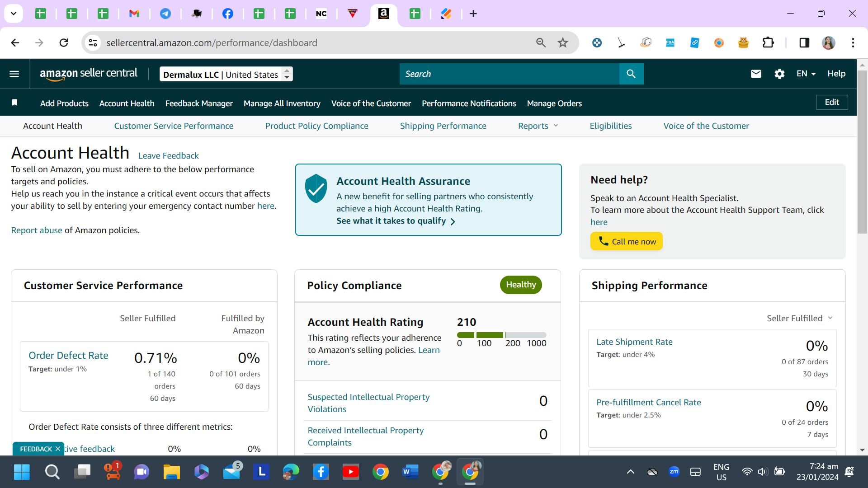Viewport: 868px width, 488px height.
Task: Switch to the Gmail browser tab
Action: tap(134, 14)
